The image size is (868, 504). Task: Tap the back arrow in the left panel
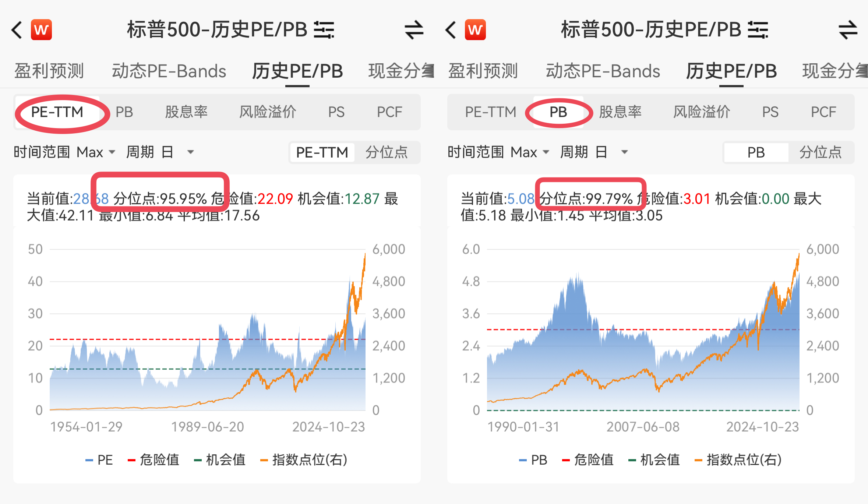(x=17, y=30)
